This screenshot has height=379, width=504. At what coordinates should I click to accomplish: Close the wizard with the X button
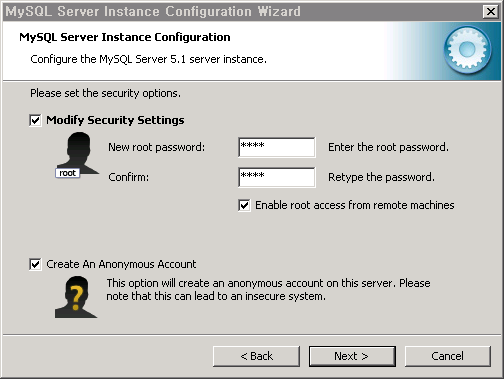[x=491, y=12]
